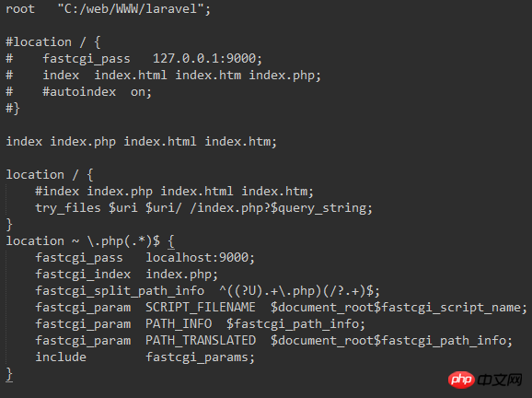Click the PATH_INFO parameter text
532x398 pixels.
(x=179, y=324)
